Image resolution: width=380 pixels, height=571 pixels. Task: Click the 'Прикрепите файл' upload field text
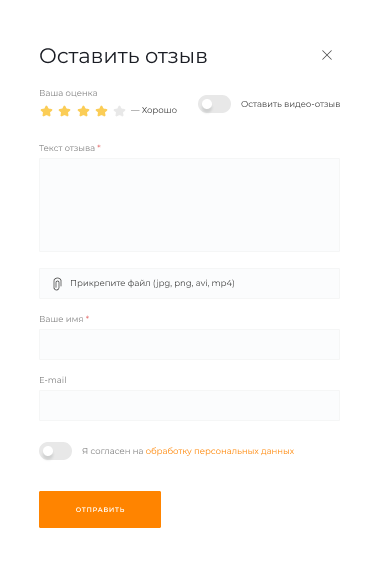pos(152,283)
